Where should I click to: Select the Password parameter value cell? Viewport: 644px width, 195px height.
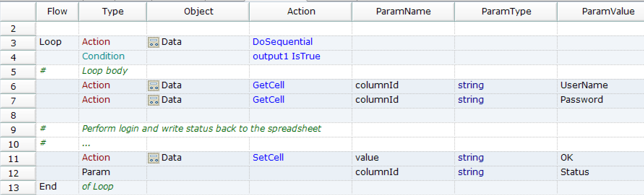[581, 100]
